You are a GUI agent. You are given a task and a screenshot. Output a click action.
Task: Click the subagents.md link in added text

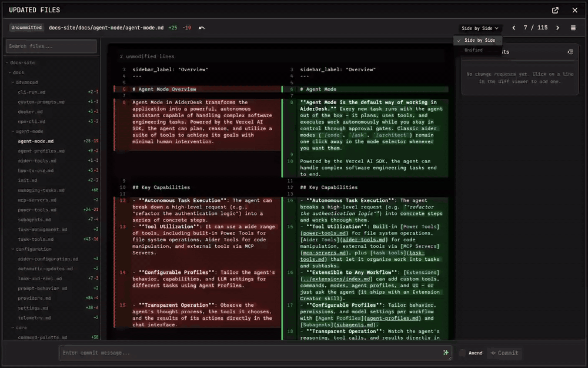[355, 325]
